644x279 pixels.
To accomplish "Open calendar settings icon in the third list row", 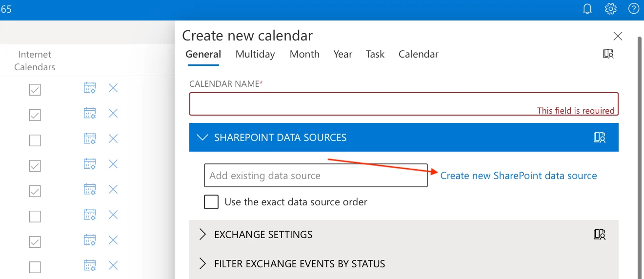I will [x=90, y=139].
